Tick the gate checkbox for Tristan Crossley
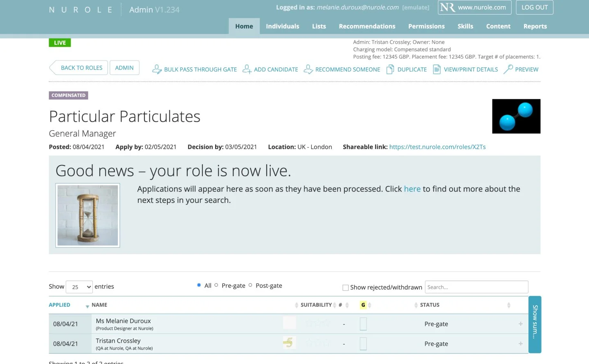This screenshot has width=589, height=364. pyautogui.click(x=363, y=344)
